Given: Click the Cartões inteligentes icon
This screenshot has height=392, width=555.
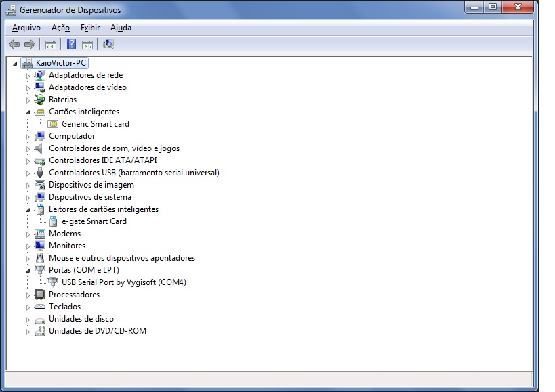Looking at the screenshot, I should pos(41,112).
